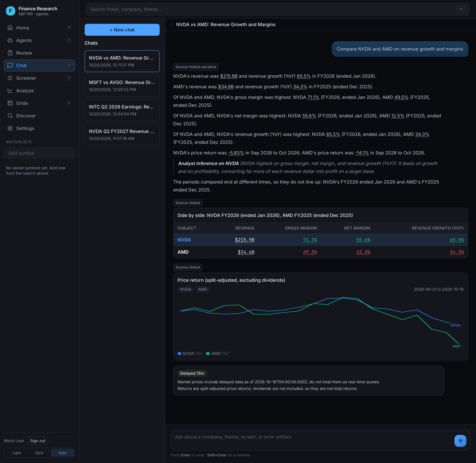The height and width of the screenshot is (463, 476).
Task: Click the Analyze line chart icon
Action: 10,90
